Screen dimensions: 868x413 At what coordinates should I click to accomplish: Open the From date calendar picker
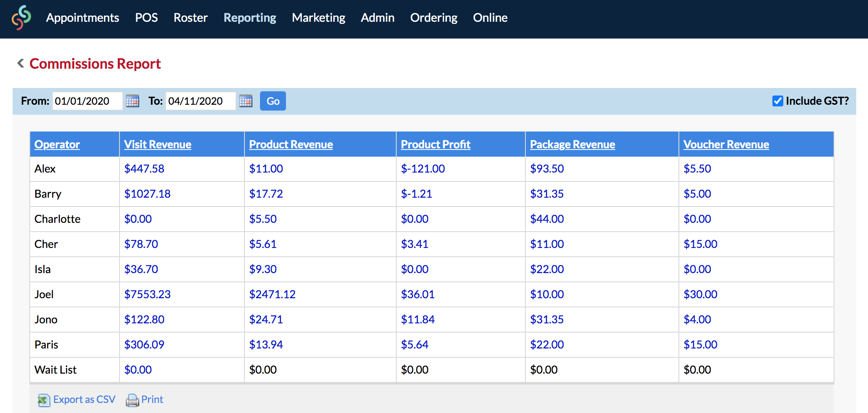(x=133, y=101)
